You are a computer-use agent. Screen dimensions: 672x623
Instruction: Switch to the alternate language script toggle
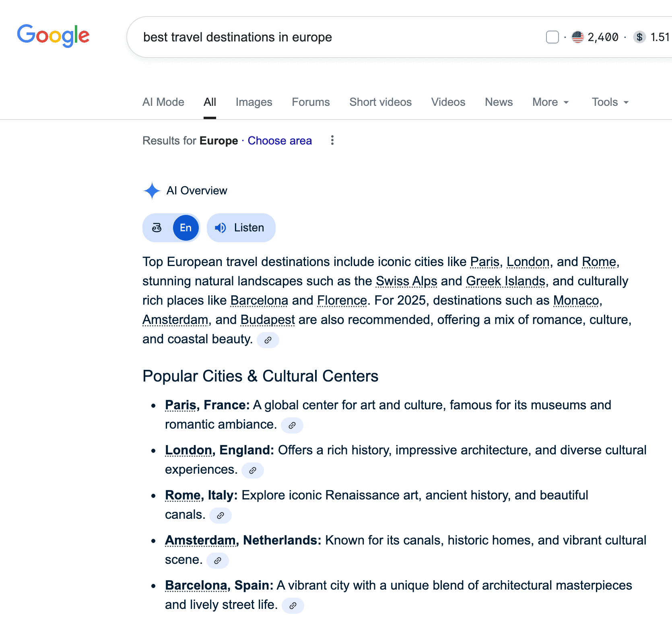pos(157,228)
